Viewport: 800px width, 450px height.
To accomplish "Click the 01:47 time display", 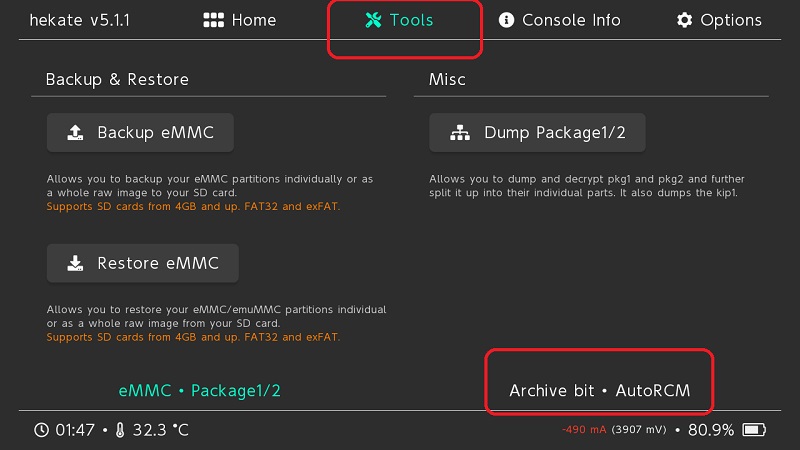I will [x=75, y=430].
